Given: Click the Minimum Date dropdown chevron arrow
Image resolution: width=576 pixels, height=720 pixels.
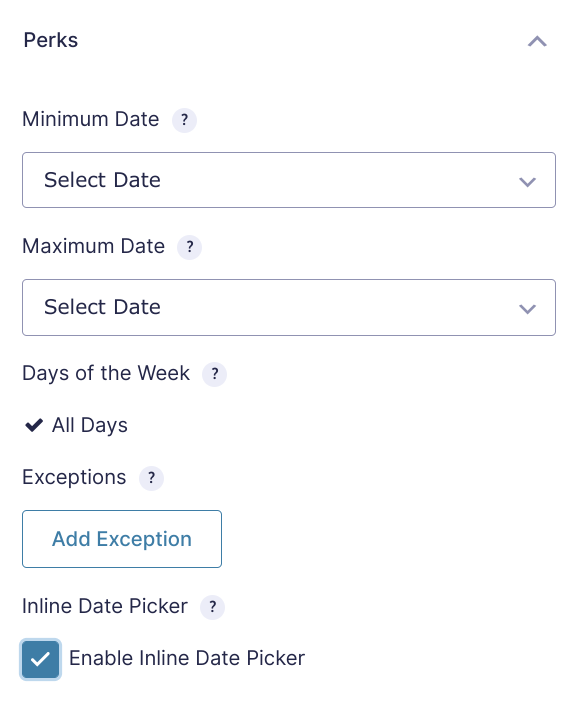Looking at the screenshot, I should 527,182.
